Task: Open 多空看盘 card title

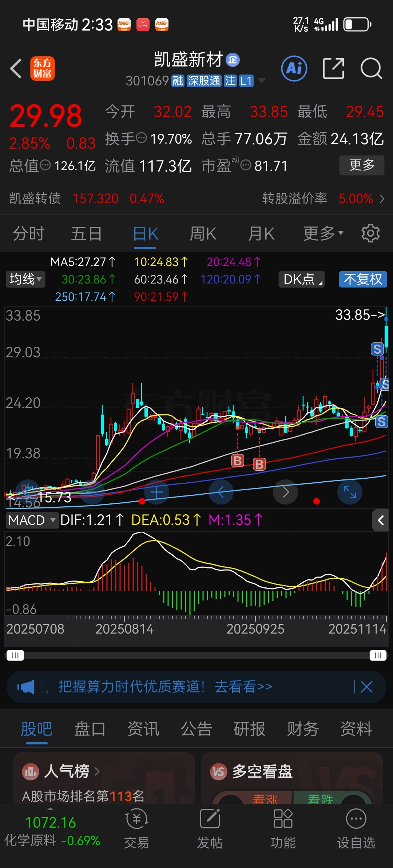Action: [262, 771]
